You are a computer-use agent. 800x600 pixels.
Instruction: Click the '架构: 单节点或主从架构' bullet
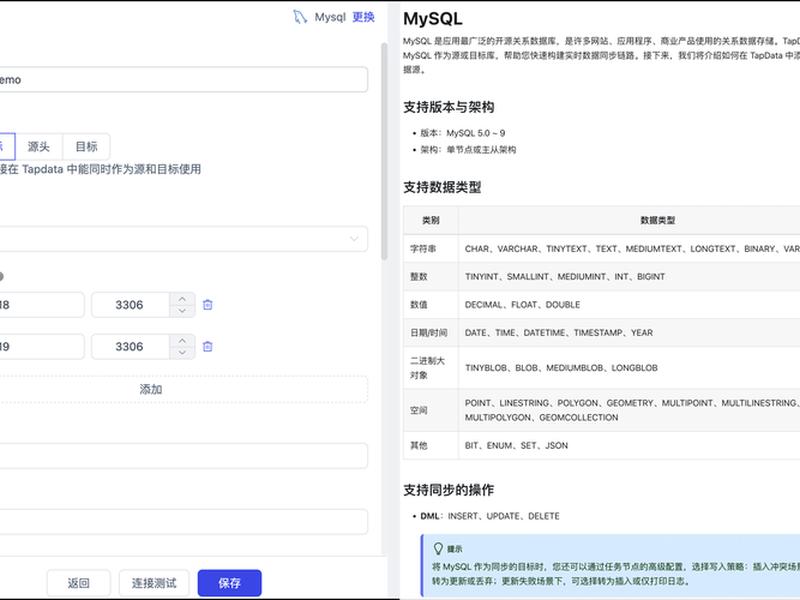pyautogui.click(x=468, y=149)
